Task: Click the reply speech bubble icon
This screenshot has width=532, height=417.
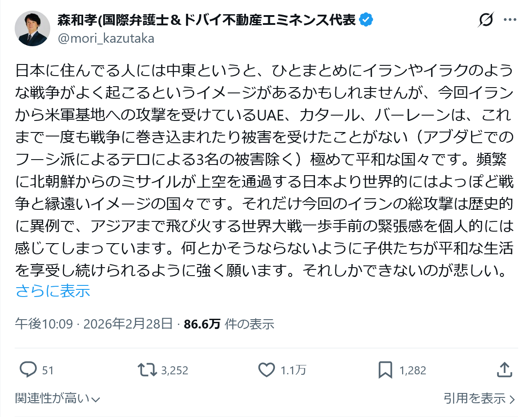Action: click(x=28, y=370)
